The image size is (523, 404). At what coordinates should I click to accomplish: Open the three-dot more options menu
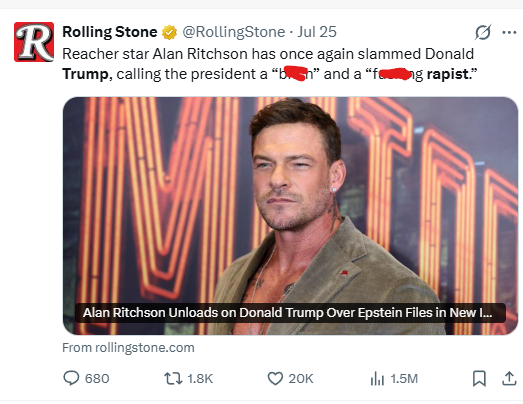click(509, 32)
